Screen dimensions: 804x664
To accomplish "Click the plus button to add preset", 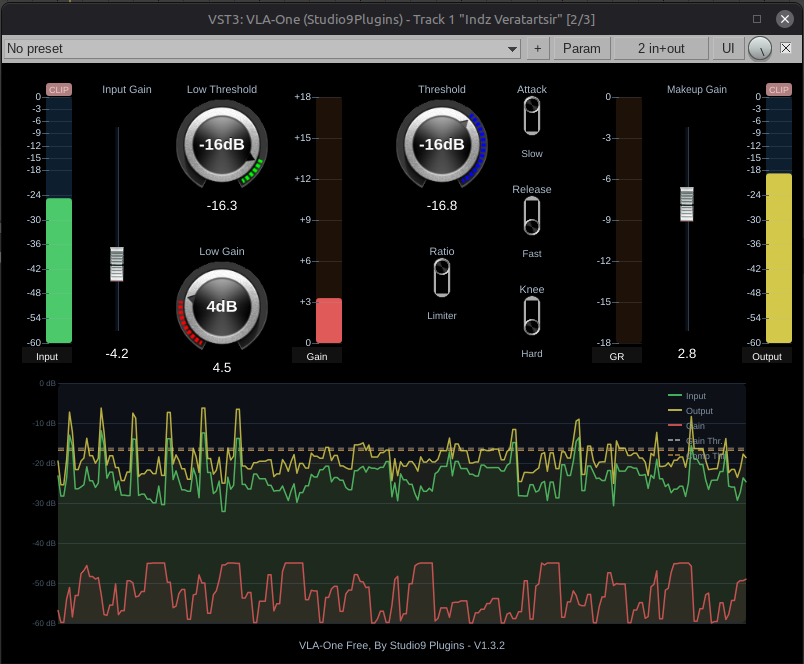I will tap(537, 49).
